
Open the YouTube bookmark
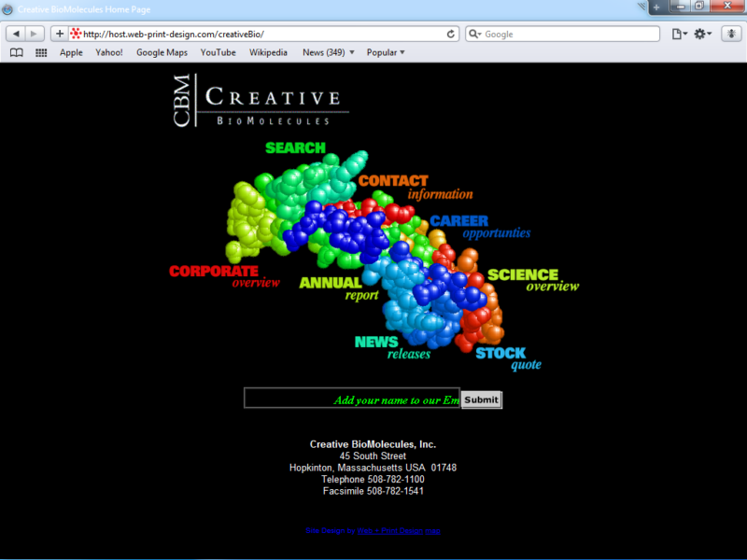pos(218,52)
